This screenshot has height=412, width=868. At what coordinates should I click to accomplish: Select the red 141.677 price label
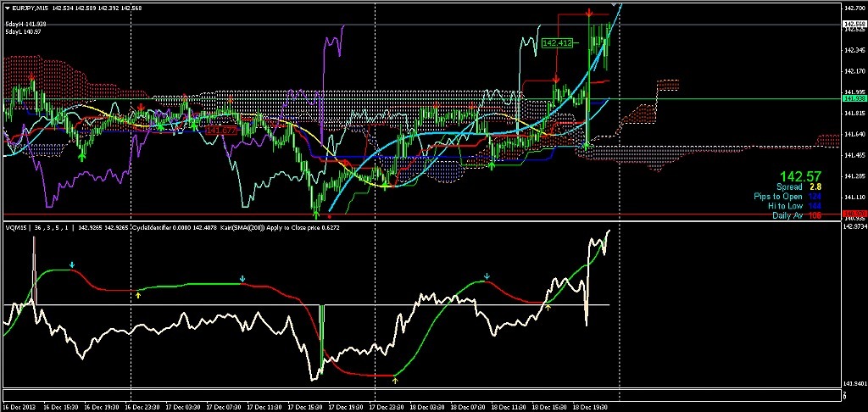(x=220, y=130)
